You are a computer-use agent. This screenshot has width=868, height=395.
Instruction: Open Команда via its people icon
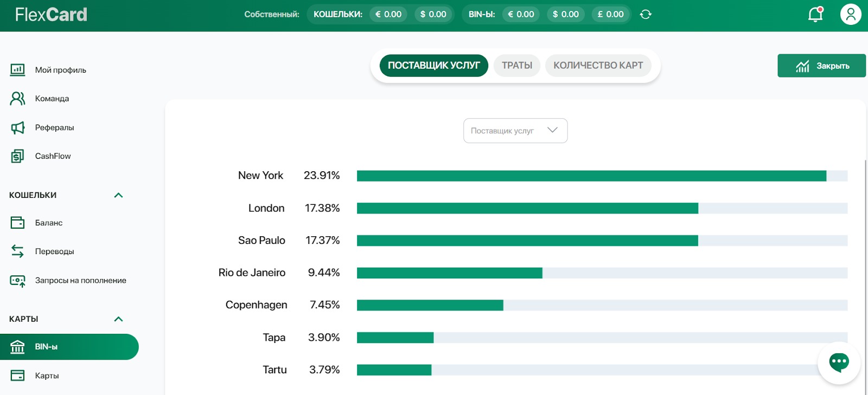coord(17,99)
